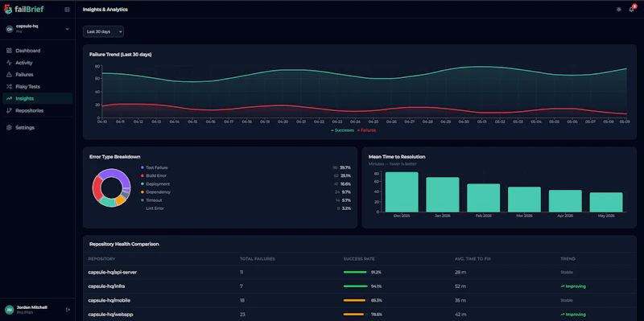Click the 52 m time to fix value
This screenshot has width=644, height=321.
[x=460, y=286]
